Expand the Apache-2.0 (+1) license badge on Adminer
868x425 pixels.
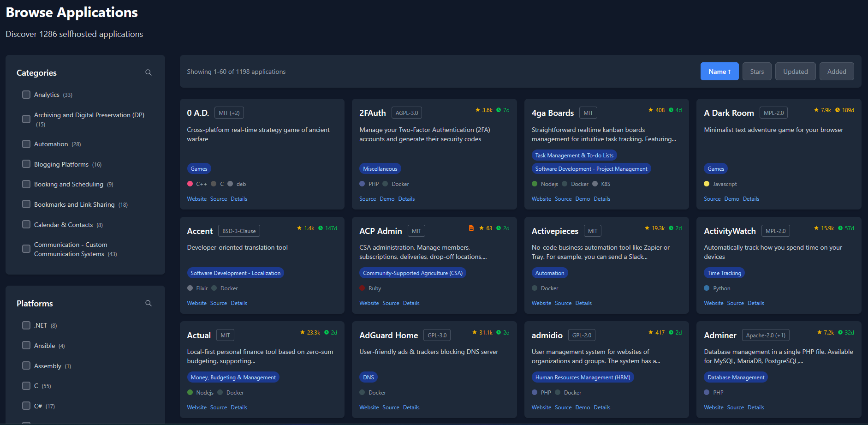766,335
